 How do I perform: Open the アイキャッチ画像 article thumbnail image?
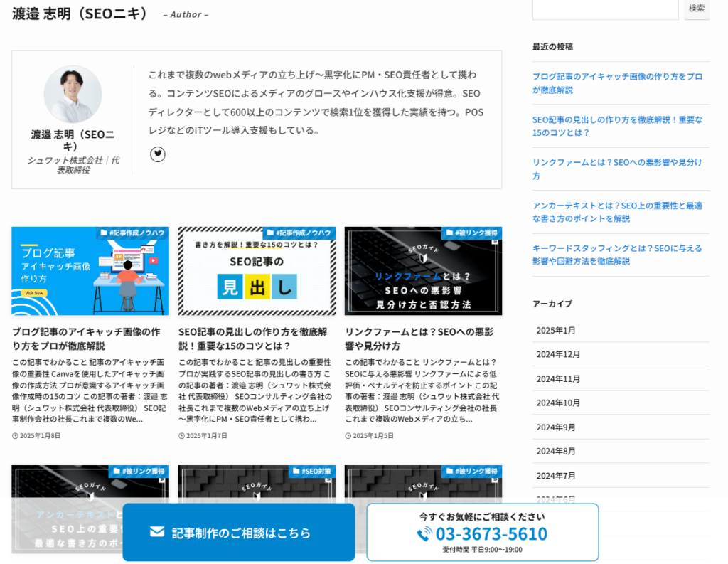[x=90, y=271]
